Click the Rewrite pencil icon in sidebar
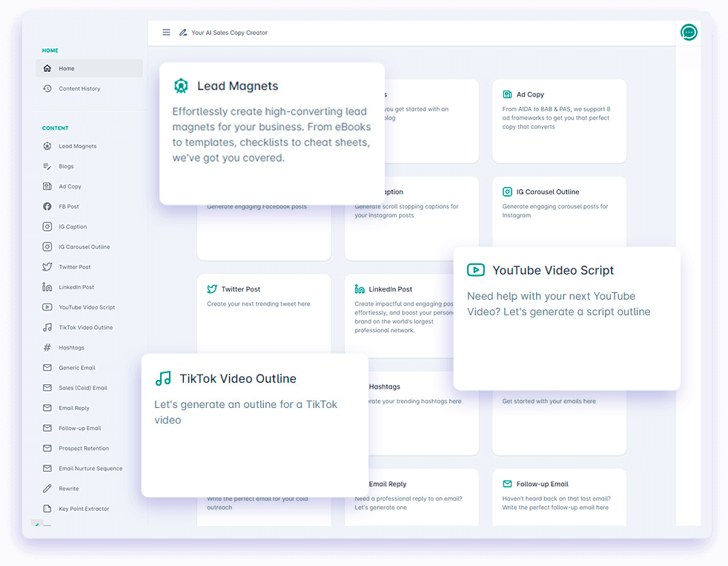This screenshot has height=566, width=728. pyautogui.click(x=47, y=489)
